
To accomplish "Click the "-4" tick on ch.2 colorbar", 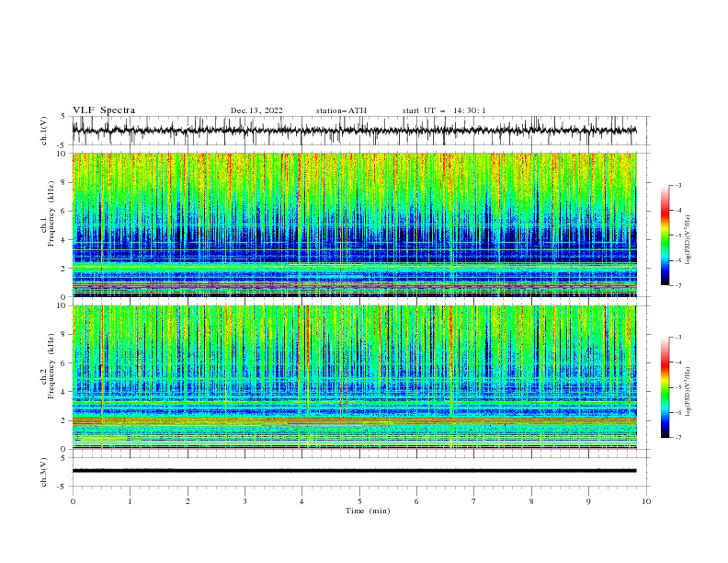I will 678,362.
